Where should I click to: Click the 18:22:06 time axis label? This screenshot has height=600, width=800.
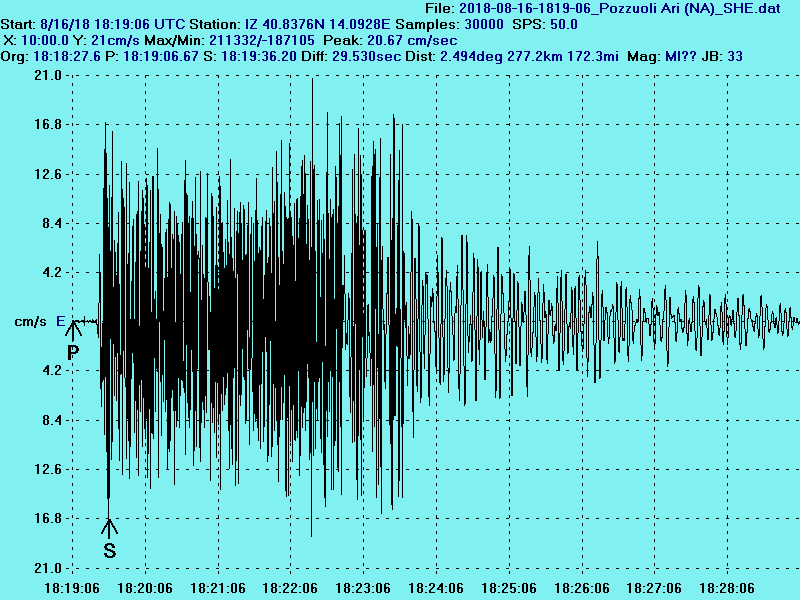290,588
